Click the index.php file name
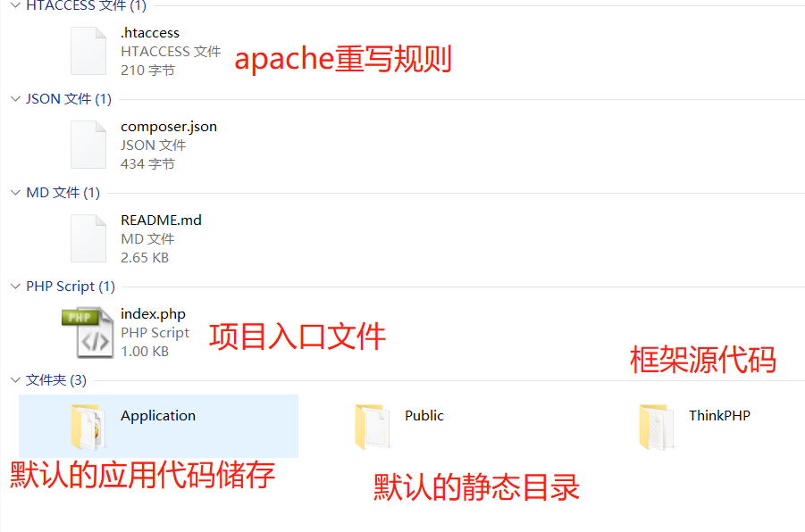The image size is (805, 532). [x=153, y=314]
